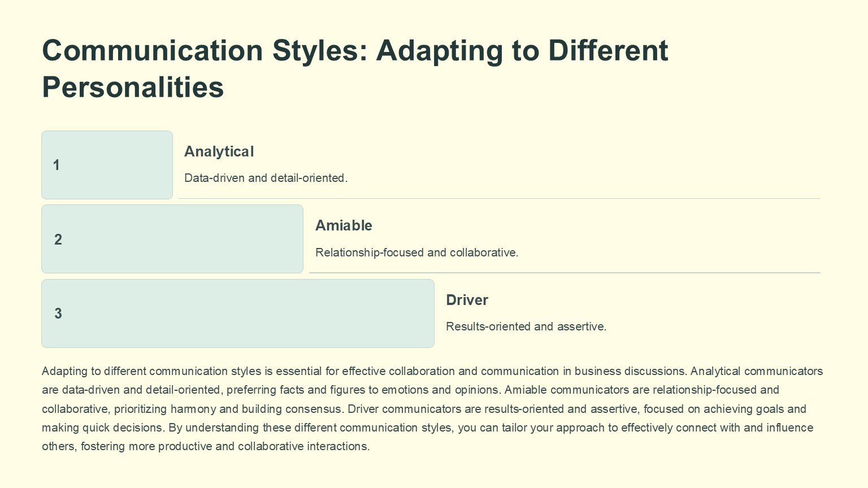Click the divider line under the Amiable row
Image resolution: width=868 pixels, height=488 pixels.
(x=565, y=273)
